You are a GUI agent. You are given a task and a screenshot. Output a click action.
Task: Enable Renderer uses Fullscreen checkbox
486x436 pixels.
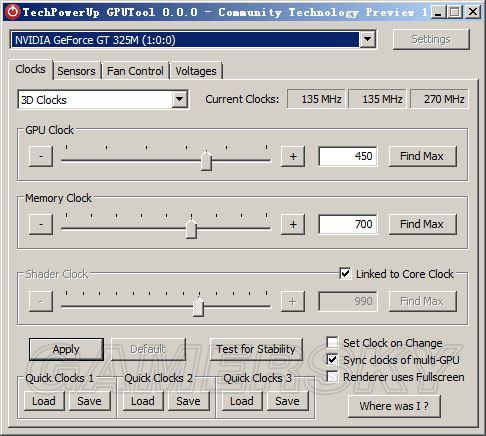click(332, 377)
